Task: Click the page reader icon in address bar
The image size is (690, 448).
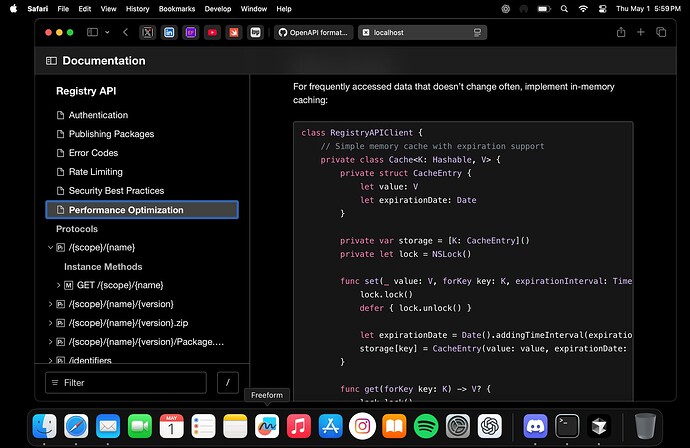Action: (477, 33)
